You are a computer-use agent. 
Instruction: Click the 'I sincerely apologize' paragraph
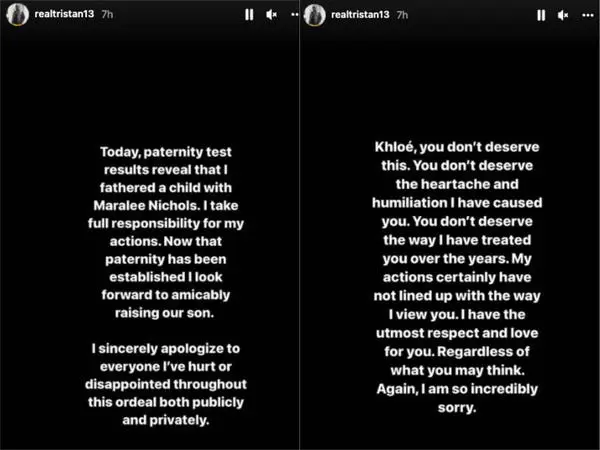click(x=166, y=384)
